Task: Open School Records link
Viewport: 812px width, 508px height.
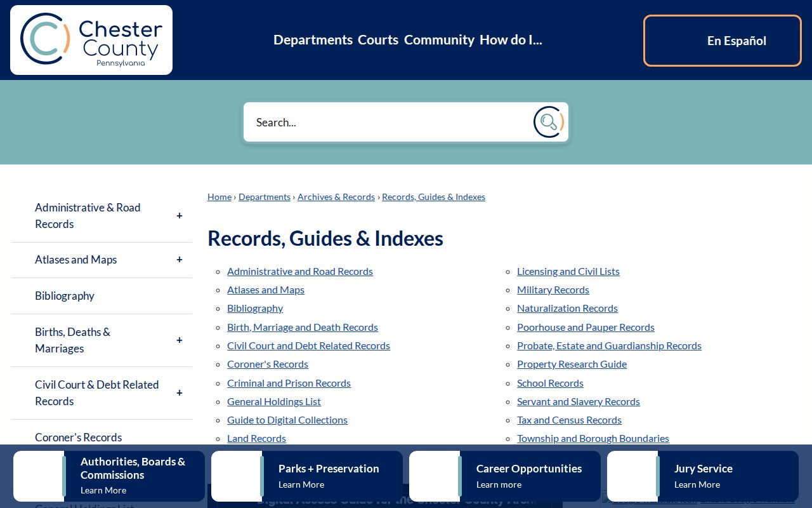Action: point(550,383)
